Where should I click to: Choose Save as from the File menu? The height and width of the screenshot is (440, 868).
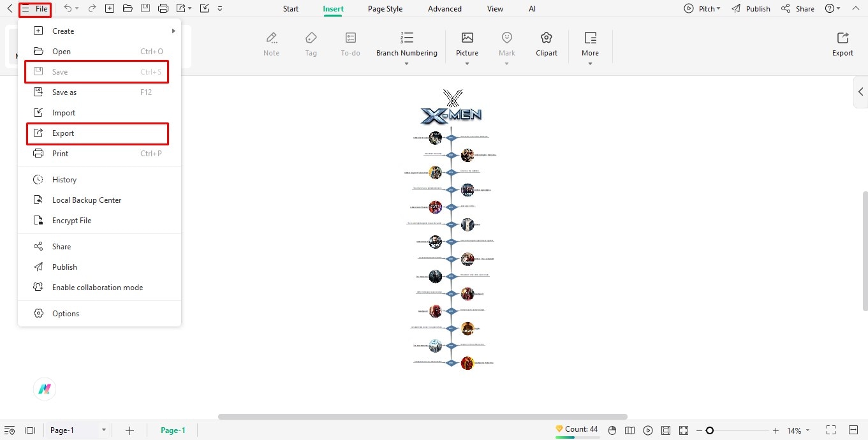99,92
